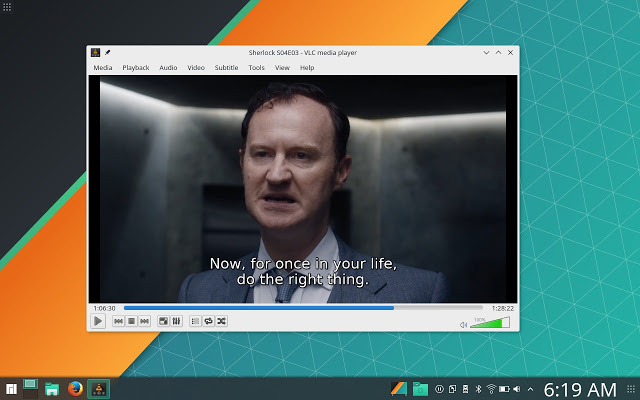Open the Video menu
The height and width of the screenshot is (400, 640).
coord(196,68)
